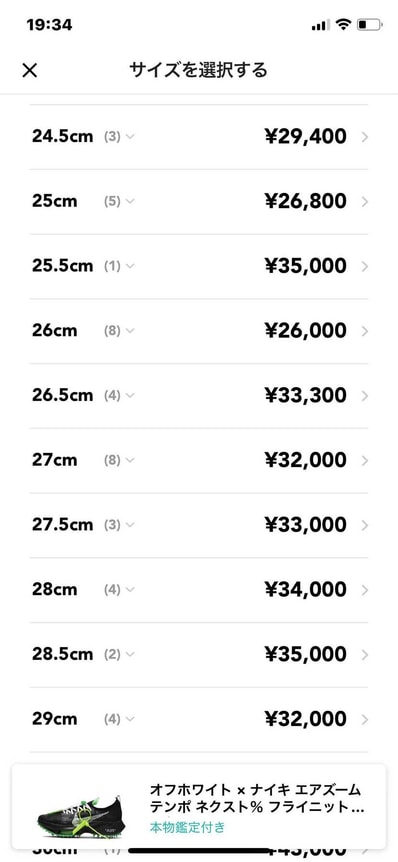Expand the 26cm (8) listings chevron
Screen dimensions: 398x862
[130, 331]
